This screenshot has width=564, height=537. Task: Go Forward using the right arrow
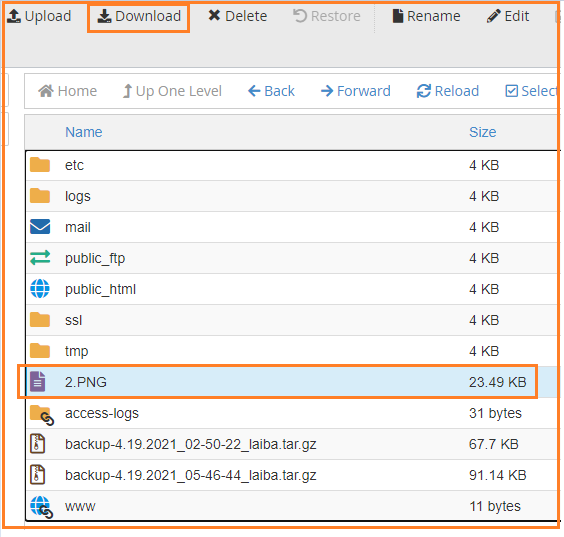327,91
